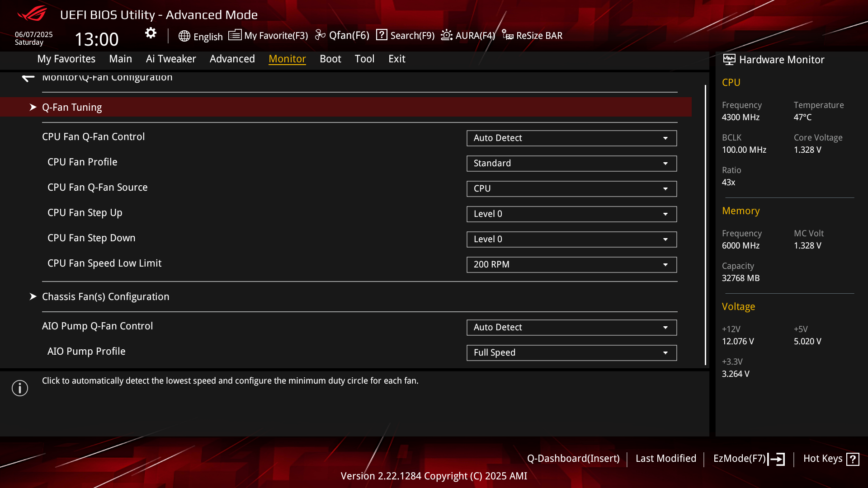Viewport: 868px width, 488px height.
Task: Toggle ReSize BAR icon
Action: 507,35
